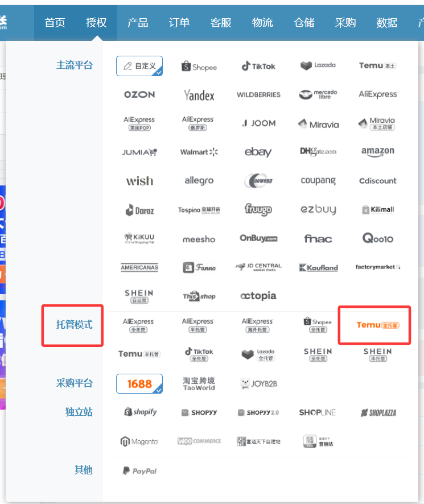Select the highlighted Temu 全托管 option
The height and width of the screenshot is (504, 424).
point(377,325)
